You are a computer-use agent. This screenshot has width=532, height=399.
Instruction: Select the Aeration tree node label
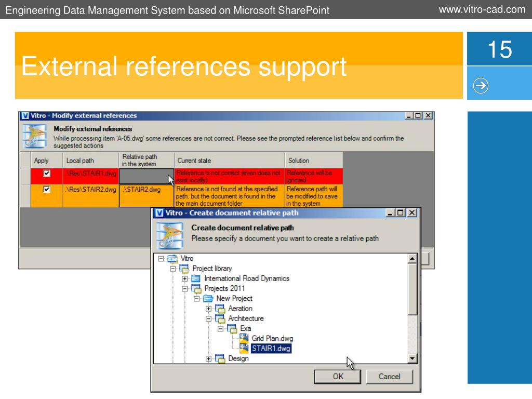240,309
